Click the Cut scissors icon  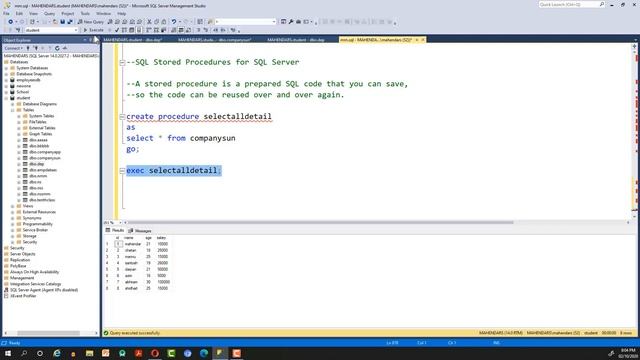point(149,22)
